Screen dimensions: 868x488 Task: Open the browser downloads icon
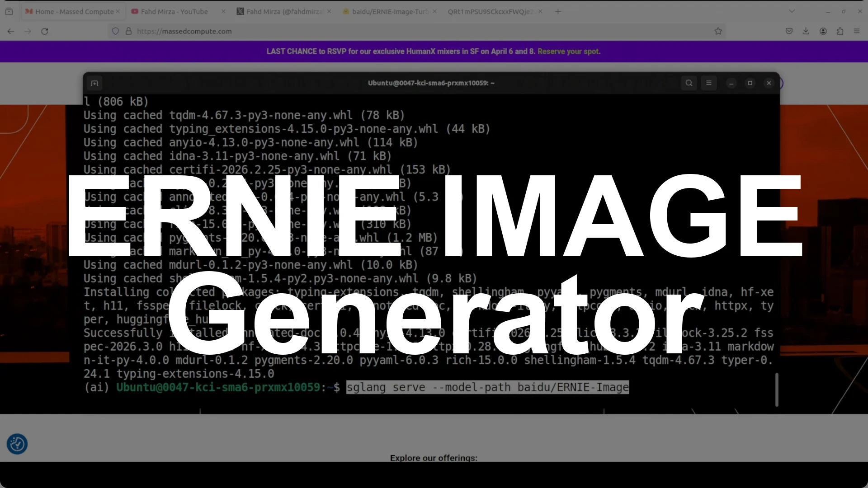pyautogui.click(x=806, y=31)
